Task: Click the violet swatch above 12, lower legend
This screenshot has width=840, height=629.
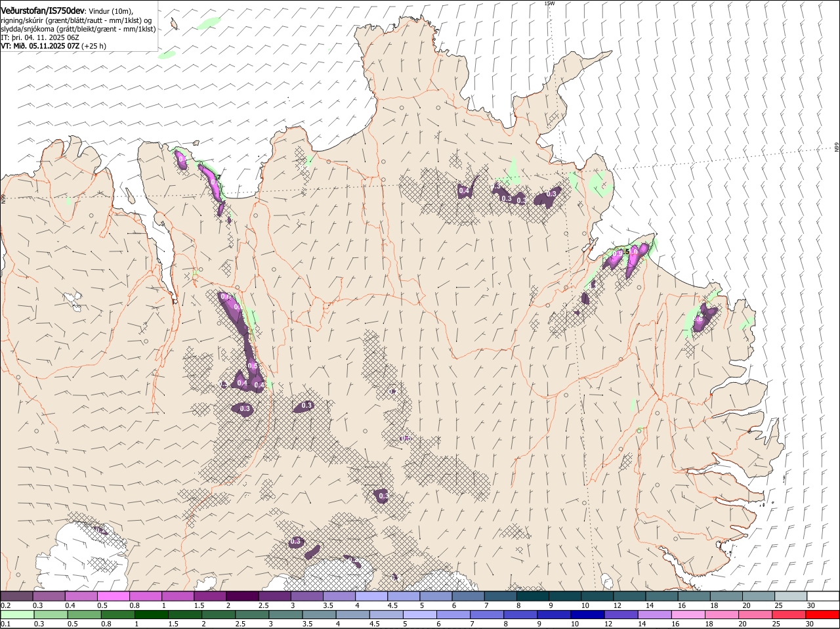Action: (621, 615)
